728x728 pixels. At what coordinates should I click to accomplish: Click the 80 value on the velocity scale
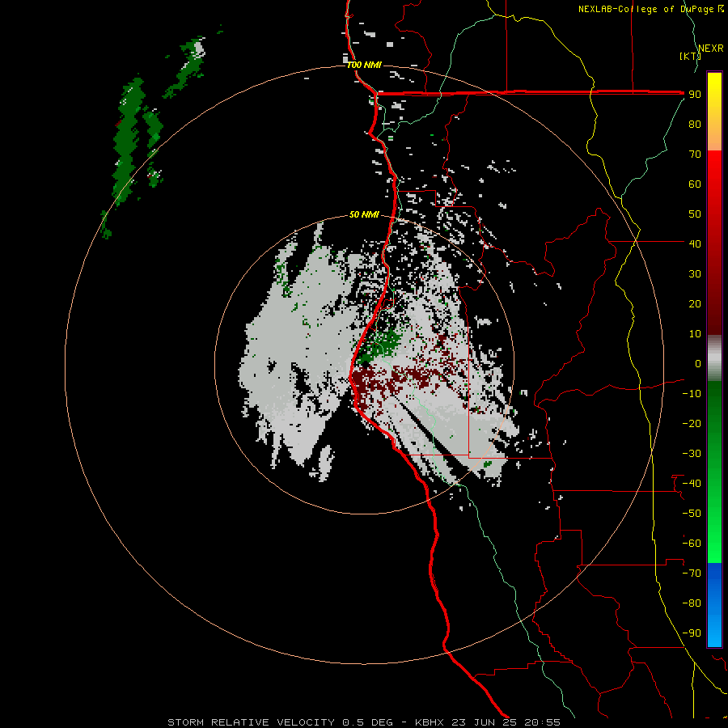(x=695, y=124)
